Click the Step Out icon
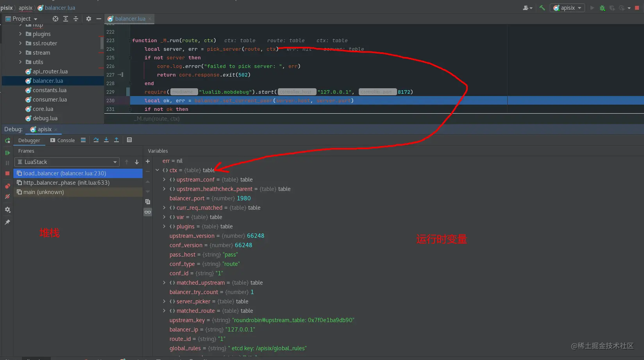This screenshot has height=360, width=644. pyautogui.click(x=116, y=140)
